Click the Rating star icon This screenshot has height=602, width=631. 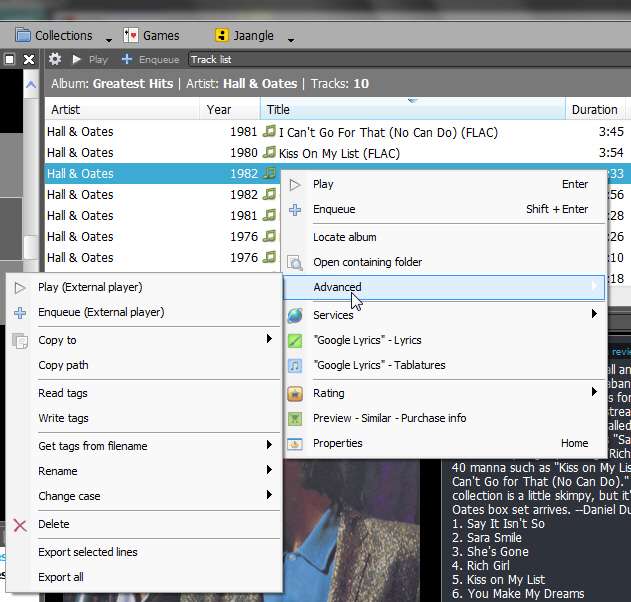(295, 393)
